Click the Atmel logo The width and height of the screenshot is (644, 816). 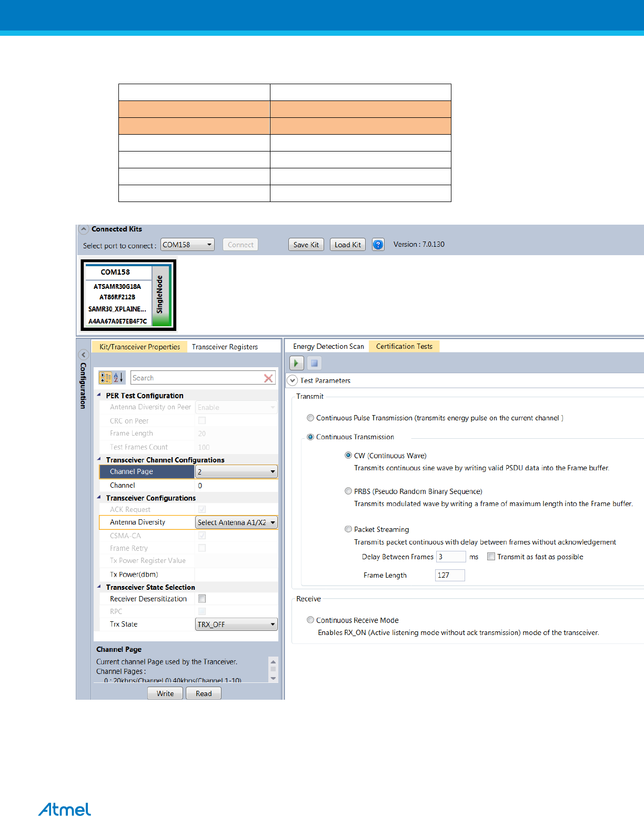point(65,809)
